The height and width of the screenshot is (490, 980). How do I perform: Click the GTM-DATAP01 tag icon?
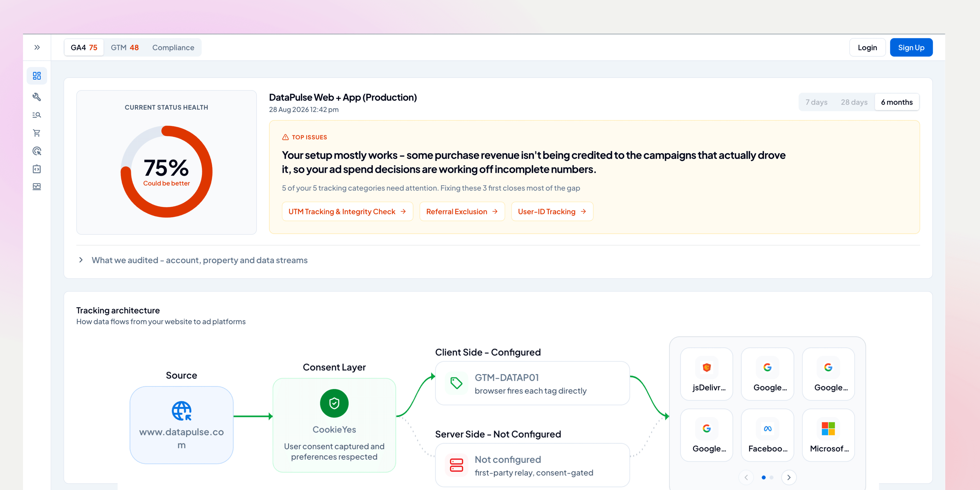pyautogui.click(x=456, y=383)
